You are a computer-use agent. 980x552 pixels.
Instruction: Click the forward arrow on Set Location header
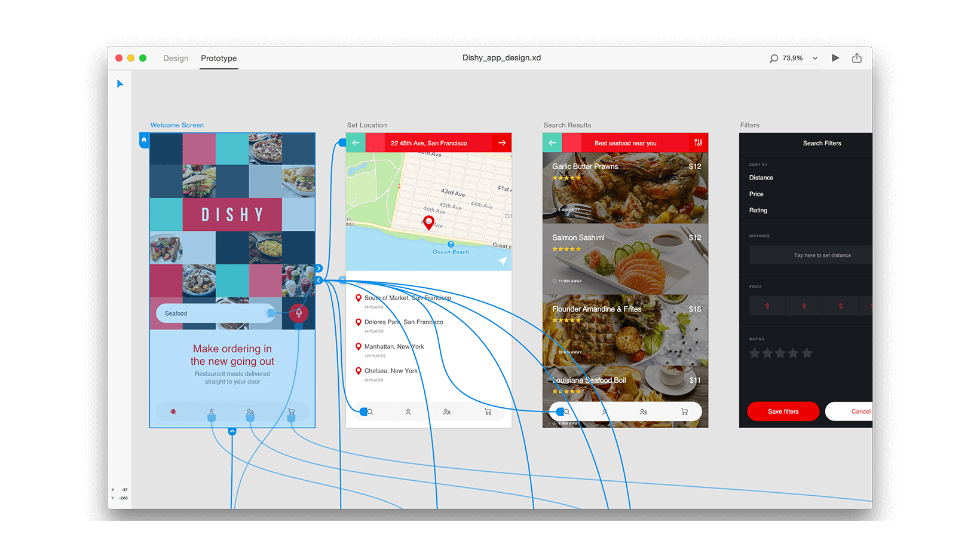pyautogui.click(x=502, y=143)
